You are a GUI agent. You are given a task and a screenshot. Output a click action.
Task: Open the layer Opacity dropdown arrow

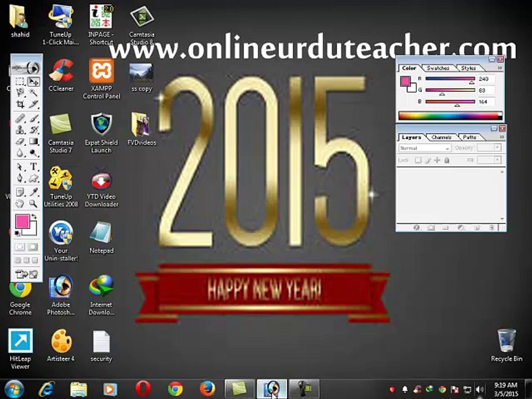click(x=497, y=147)
